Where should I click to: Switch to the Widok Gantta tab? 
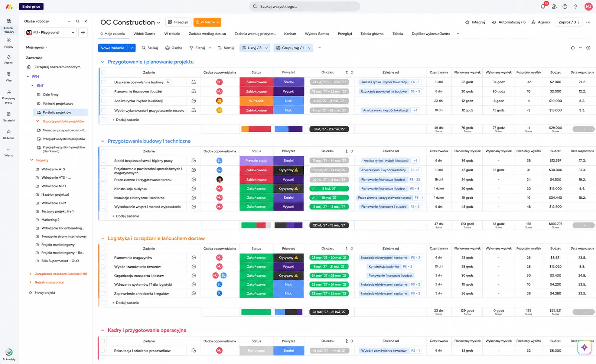pos(144,34)
